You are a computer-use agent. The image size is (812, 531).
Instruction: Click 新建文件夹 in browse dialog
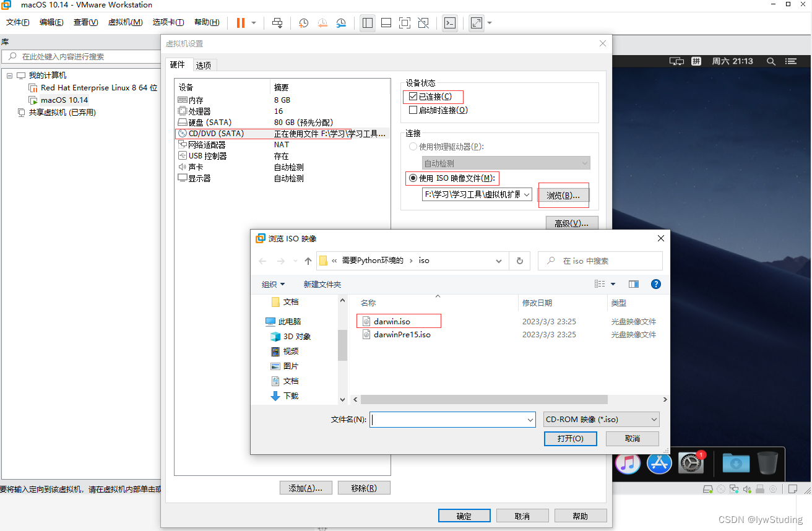point(322,284)
